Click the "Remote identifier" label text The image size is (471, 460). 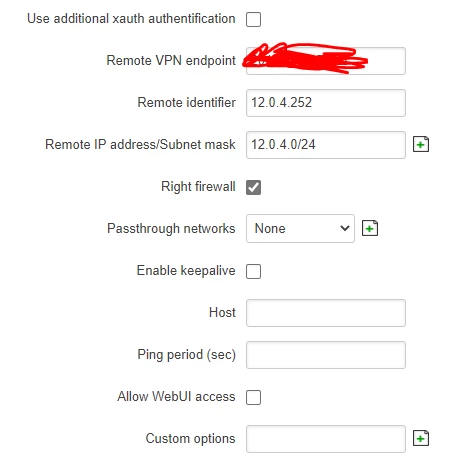pos(186,102)
